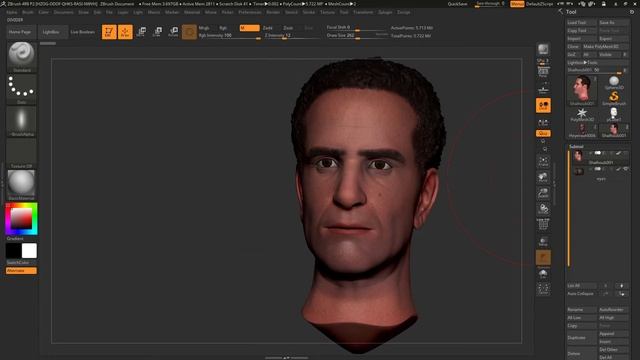Activate the Draw mode button
Image resolution: width=640 pixels, height=360 pixels.
click(125, 32)
